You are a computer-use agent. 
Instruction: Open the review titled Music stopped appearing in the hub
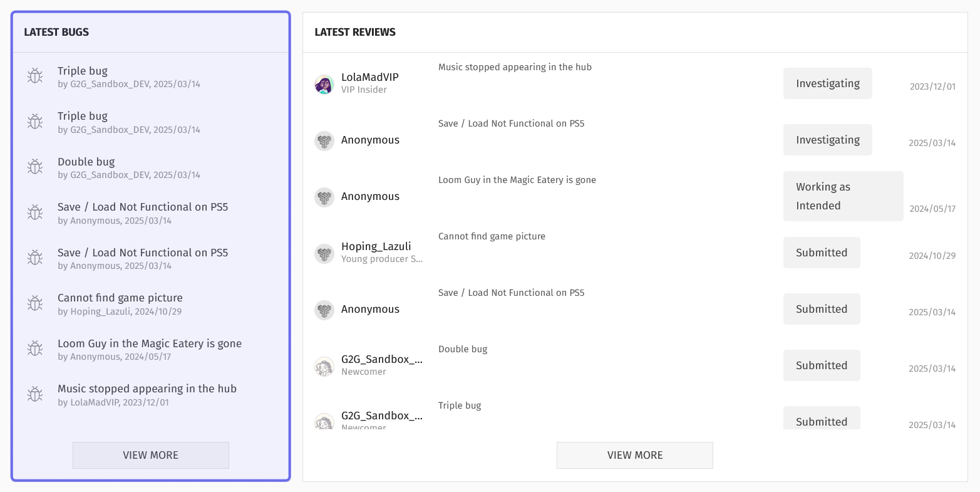(515, 67)
